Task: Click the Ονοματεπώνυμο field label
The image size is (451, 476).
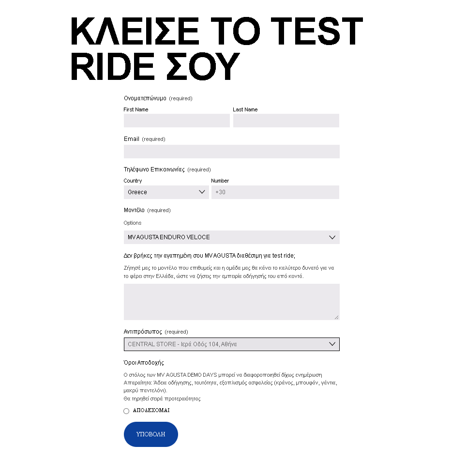Action: pyautogui.click(x=145, y=98)
